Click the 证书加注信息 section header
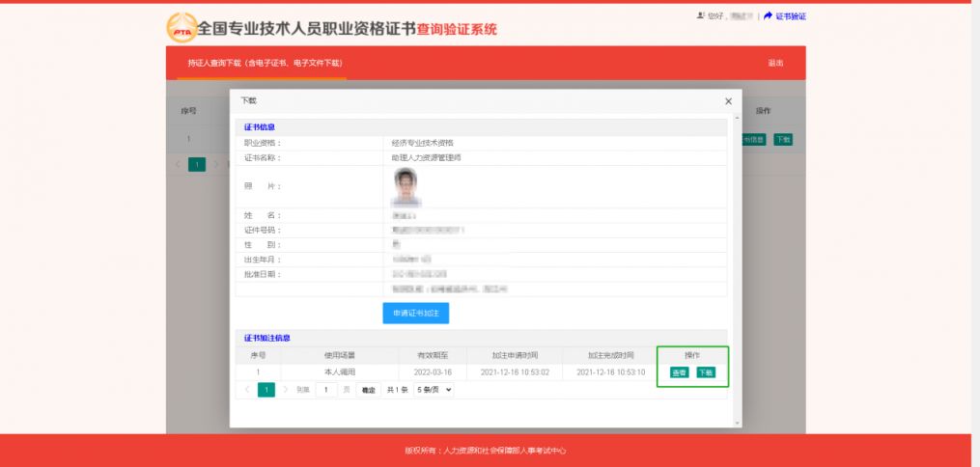Screen dimensions: 980x467 coord(266,338)
